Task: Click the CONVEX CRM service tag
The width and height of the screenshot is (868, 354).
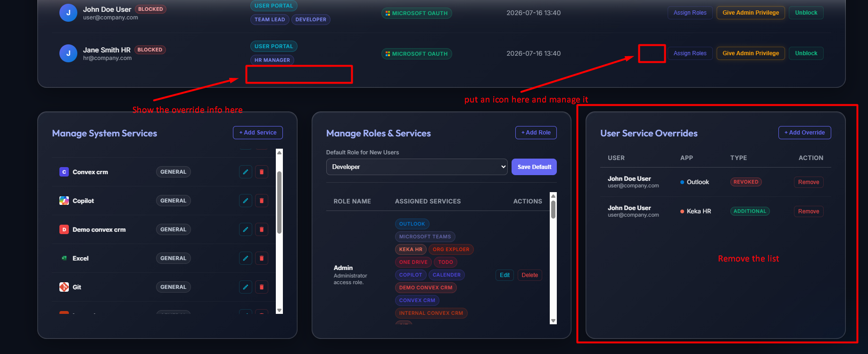Action: tap(417, 301)
